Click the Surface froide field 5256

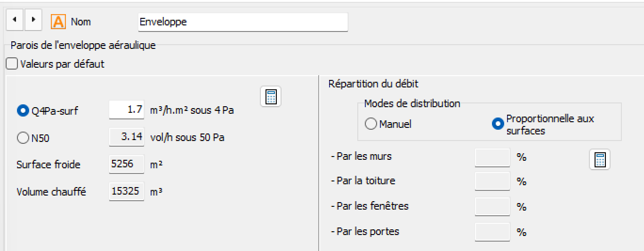pyautogui.click(x=127, y=165)
